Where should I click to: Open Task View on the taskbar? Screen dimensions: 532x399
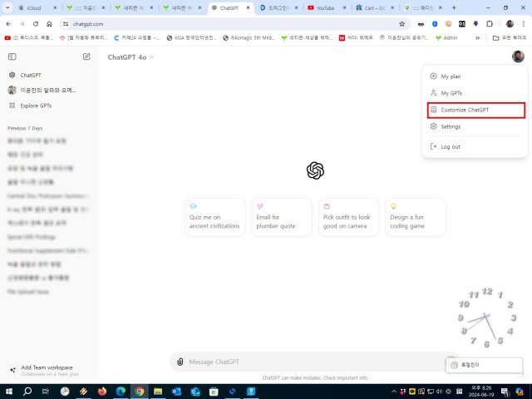click(46, 392)
